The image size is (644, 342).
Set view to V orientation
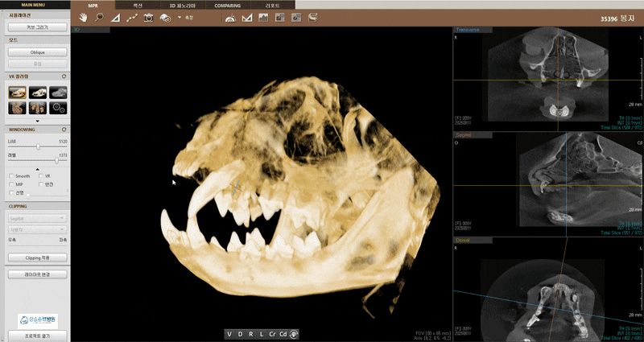(x=229, y=334)
